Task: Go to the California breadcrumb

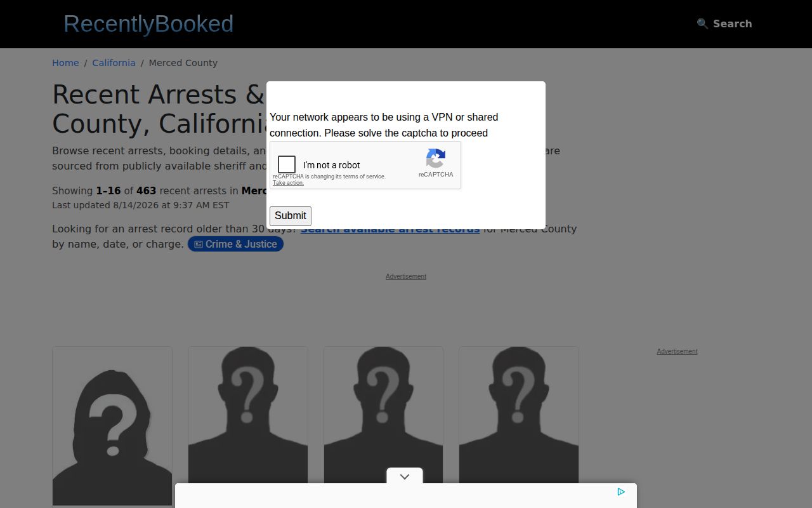Action: pyautogui.click(x=114, y=63)
